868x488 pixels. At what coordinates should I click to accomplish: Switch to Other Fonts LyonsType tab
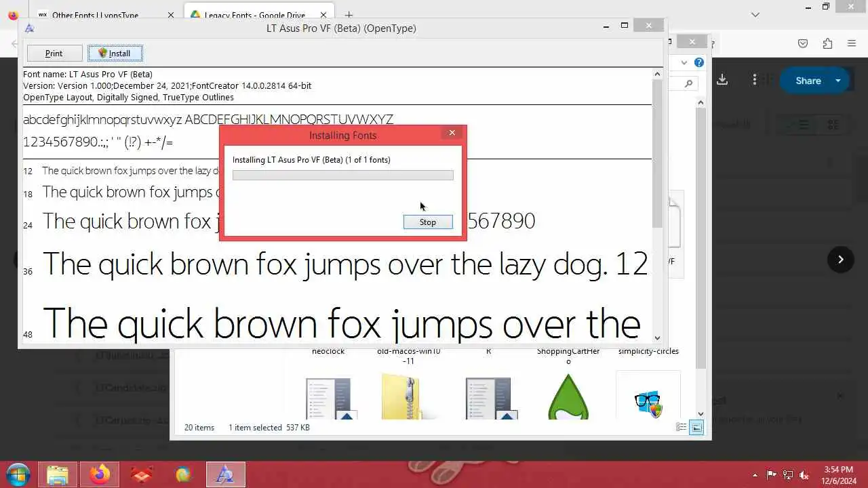tap(95, 15)
